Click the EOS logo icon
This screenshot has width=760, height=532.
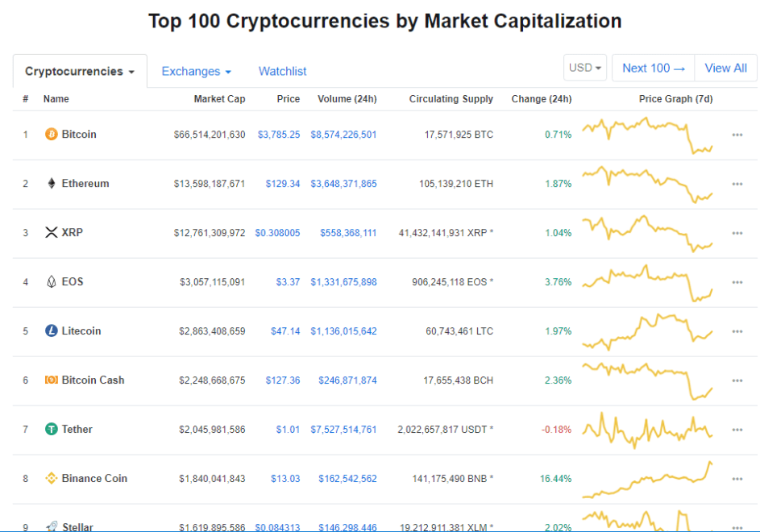(51, 282)
